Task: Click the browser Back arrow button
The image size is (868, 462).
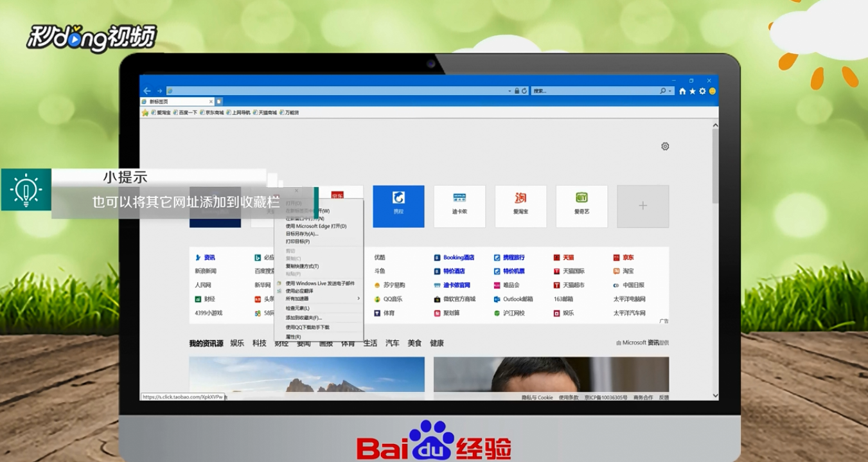Action: (x=147, y=91)
